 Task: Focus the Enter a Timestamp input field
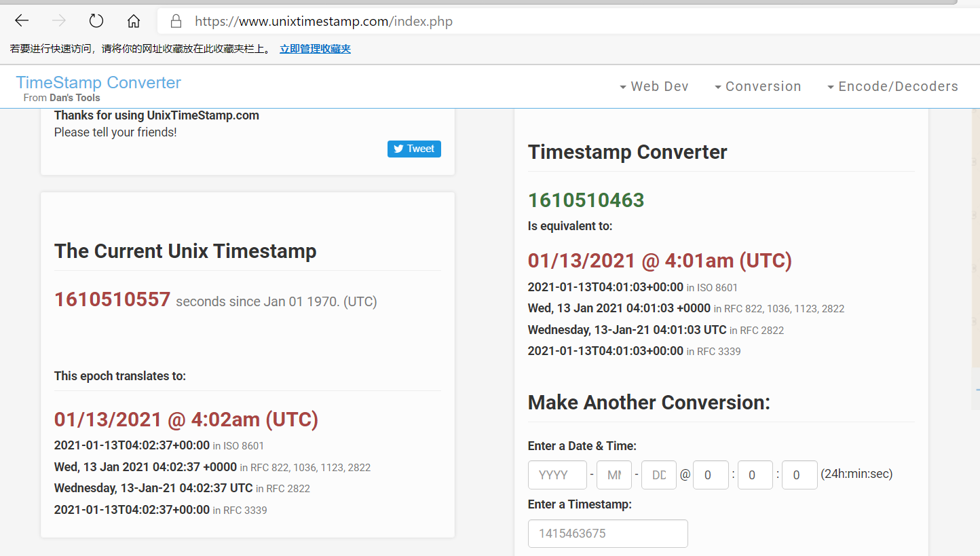tap(608, 534)
